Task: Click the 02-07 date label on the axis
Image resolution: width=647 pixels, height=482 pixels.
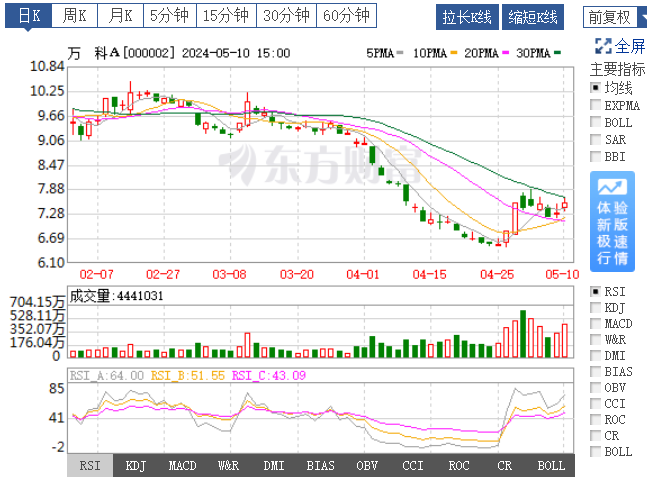Action: pyautogui.click(x=97, y=274)
